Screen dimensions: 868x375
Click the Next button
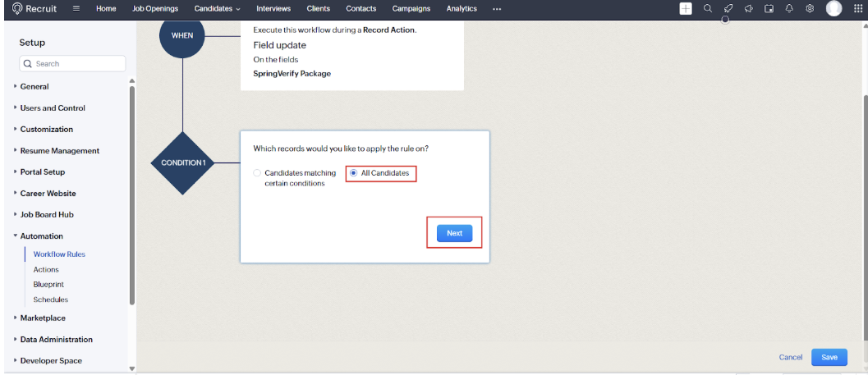pyautogui.click(x=454, y=233)
